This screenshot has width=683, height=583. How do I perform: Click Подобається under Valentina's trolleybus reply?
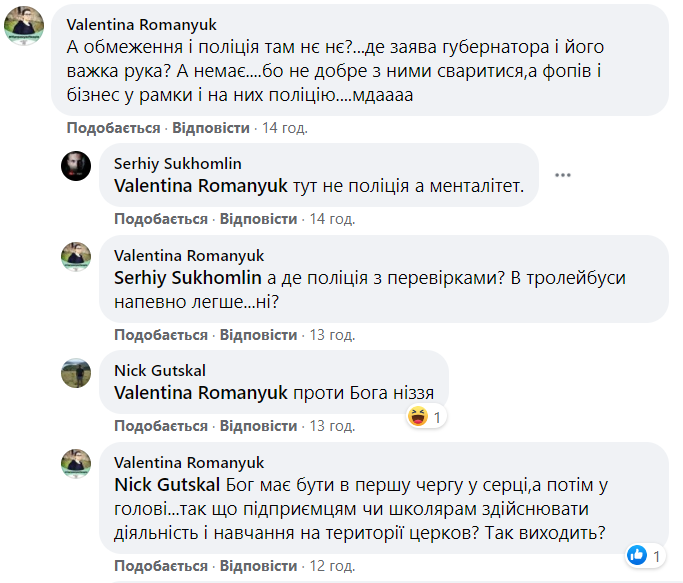[x=160, y=333]
